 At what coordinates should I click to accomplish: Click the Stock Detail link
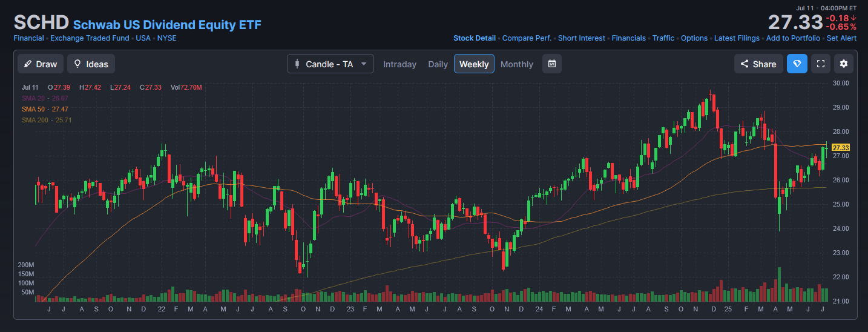pyautogui.click(x=475, y=38)
